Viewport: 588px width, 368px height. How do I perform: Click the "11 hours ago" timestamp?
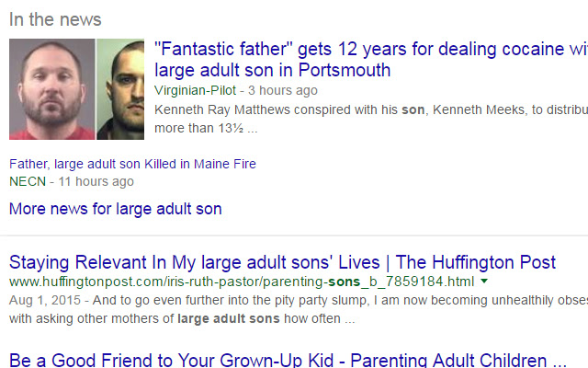[x=96, y=181]
